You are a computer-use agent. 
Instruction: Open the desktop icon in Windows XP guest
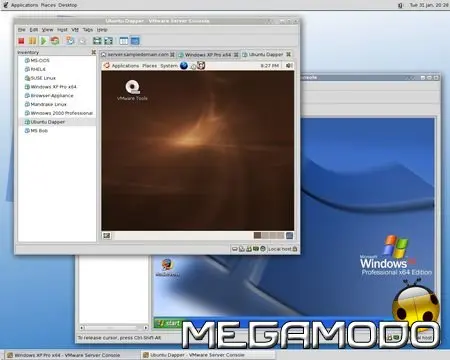click(x=168, y=268)
